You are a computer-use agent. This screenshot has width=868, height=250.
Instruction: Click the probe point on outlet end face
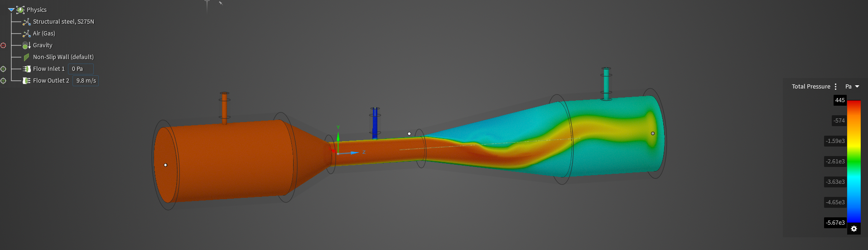(653, 133)
